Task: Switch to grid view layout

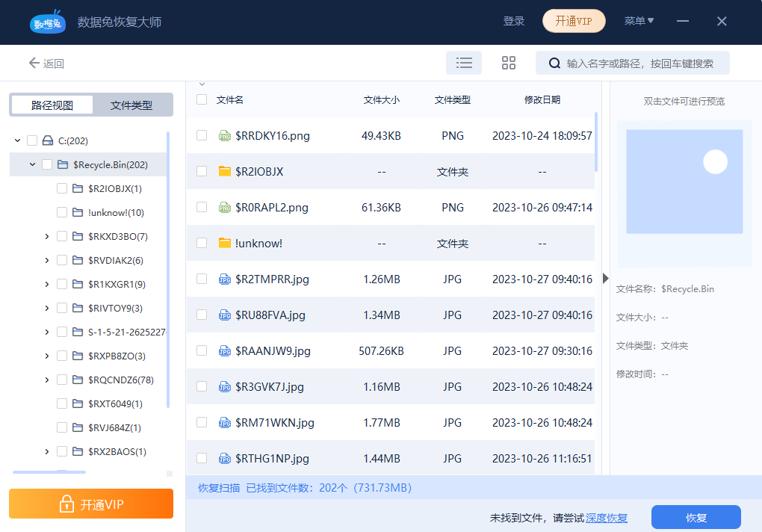Action: click(x=509, y=63)
